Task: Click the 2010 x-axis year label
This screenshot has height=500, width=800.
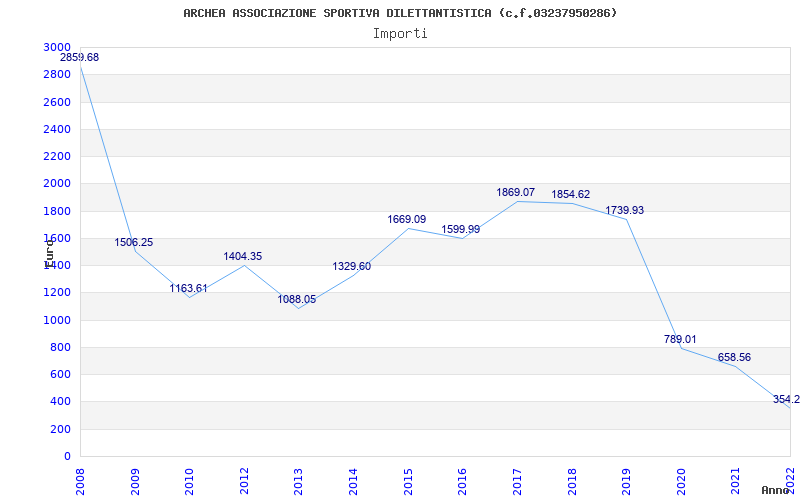Action: click(x=189, y=481)
